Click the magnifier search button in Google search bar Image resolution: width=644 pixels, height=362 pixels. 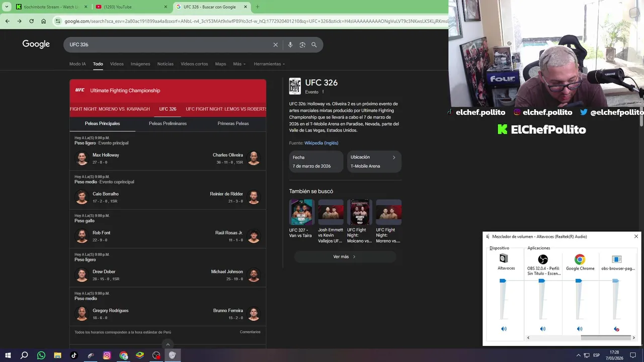[314, 45]
